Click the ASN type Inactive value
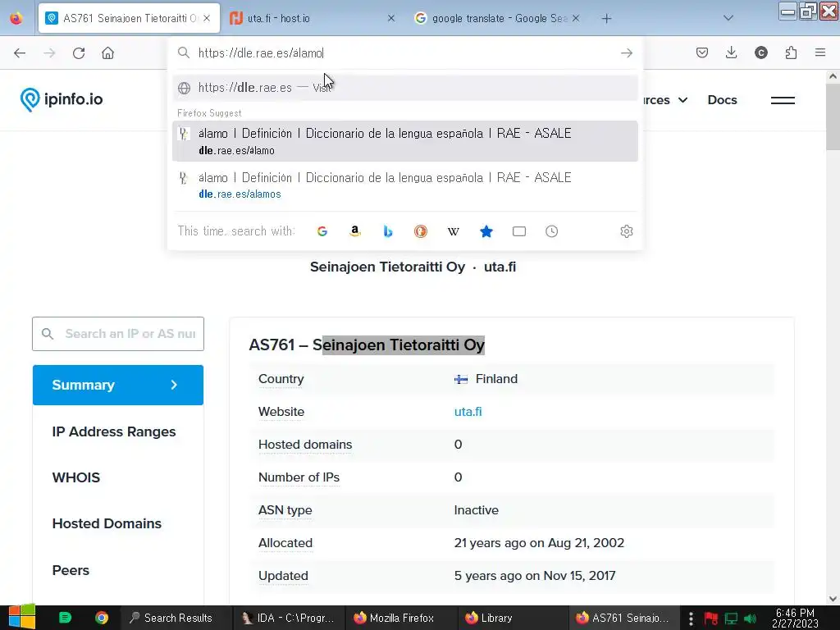The image size is (840, 630). click(x=477, y=510)
